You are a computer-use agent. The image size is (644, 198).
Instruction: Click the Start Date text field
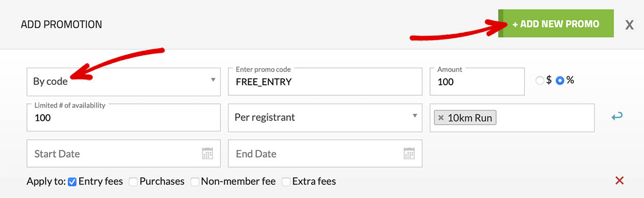124,154
